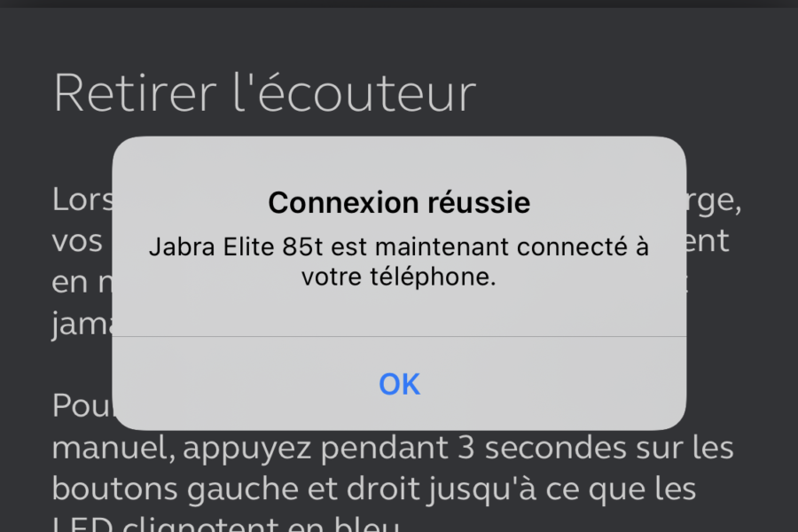The height and width of the screenshot is (532, 798).
Task: Click the word 'maintenant' in the alert message
Action: (x=442, y=246)
